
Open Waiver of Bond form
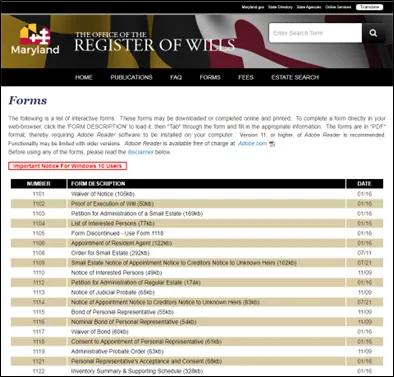coord(100,332)
